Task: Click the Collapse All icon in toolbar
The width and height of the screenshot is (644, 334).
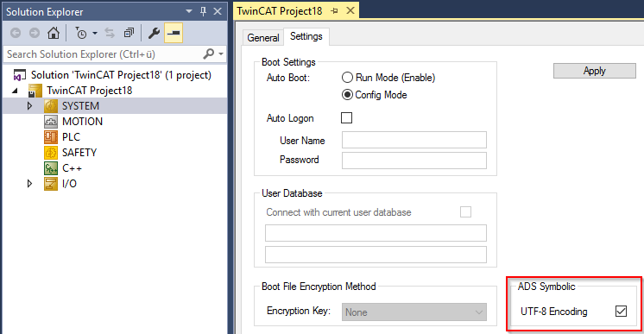Action: [129, 33]
